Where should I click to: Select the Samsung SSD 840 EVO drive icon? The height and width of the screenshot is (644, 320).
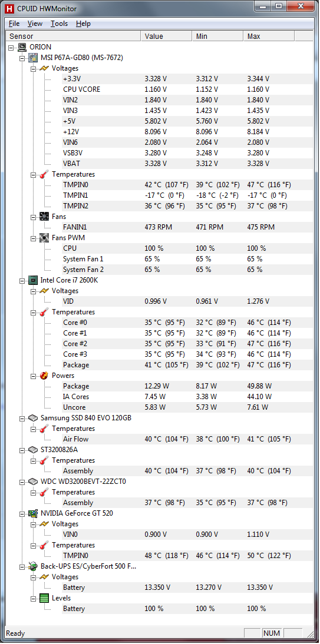tap(33, 418)
